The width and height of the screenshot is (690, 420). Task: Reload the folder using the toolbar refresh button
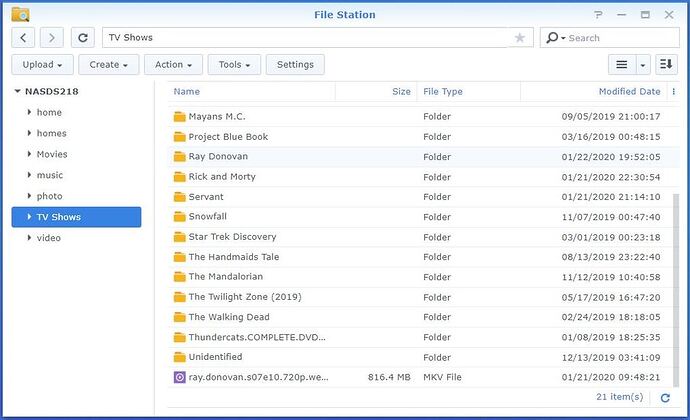point(83,38)
